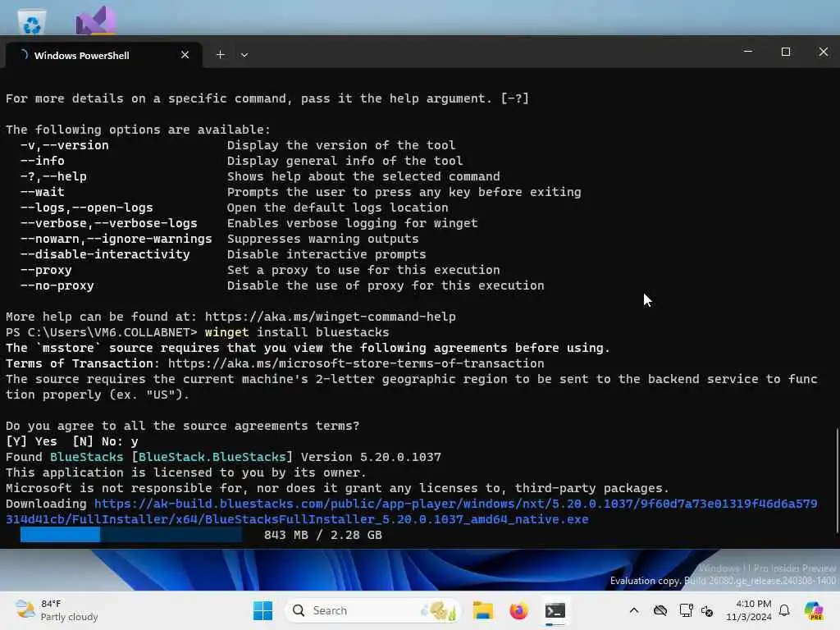840x630 pixels.
Task: Click the 'winget install bluestacks' command text
Action: tap(297, 332)
